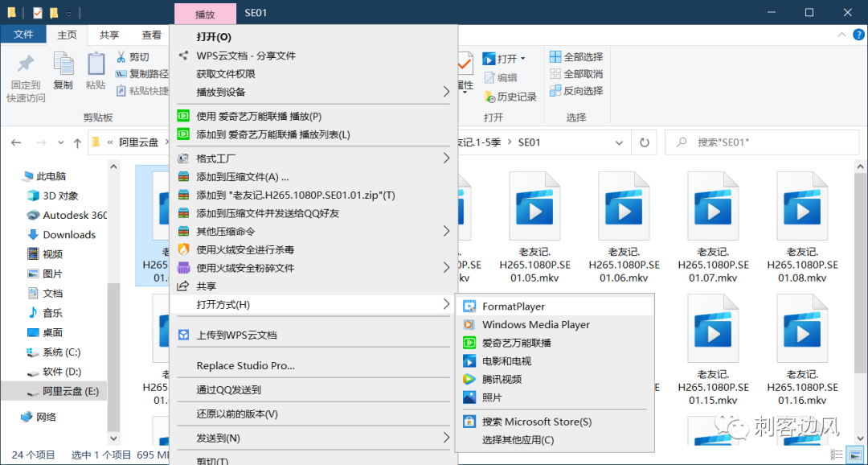Select 照片 in the open-with submenu
The width and height of the screenshot is (868, 465).
554,397
